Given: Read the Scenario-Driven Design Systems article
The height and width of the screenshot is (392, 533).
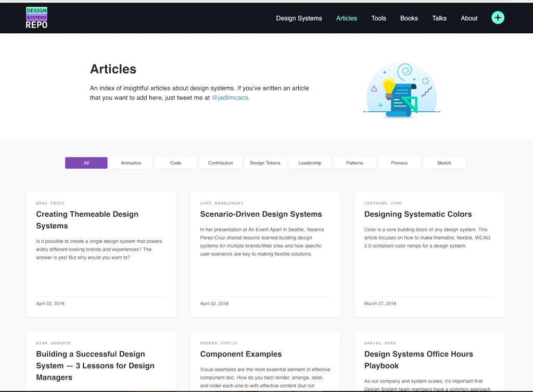Looking at the screenshot, I should click(261, 214).
